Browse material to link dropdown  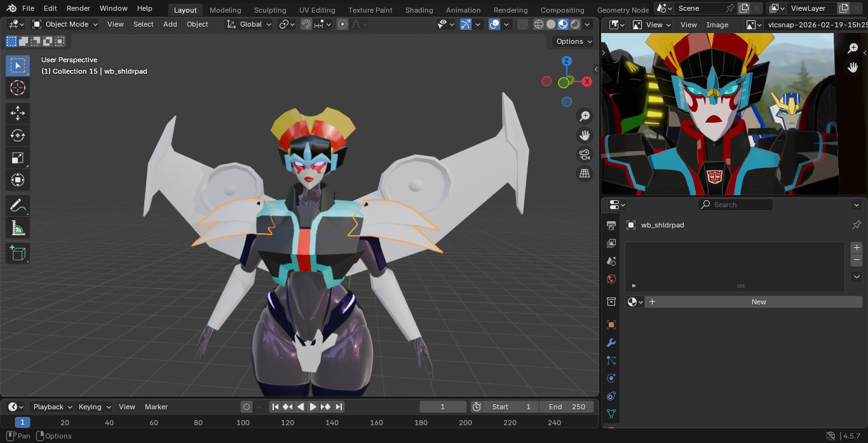pyautogui.click(x=635, y=302)
